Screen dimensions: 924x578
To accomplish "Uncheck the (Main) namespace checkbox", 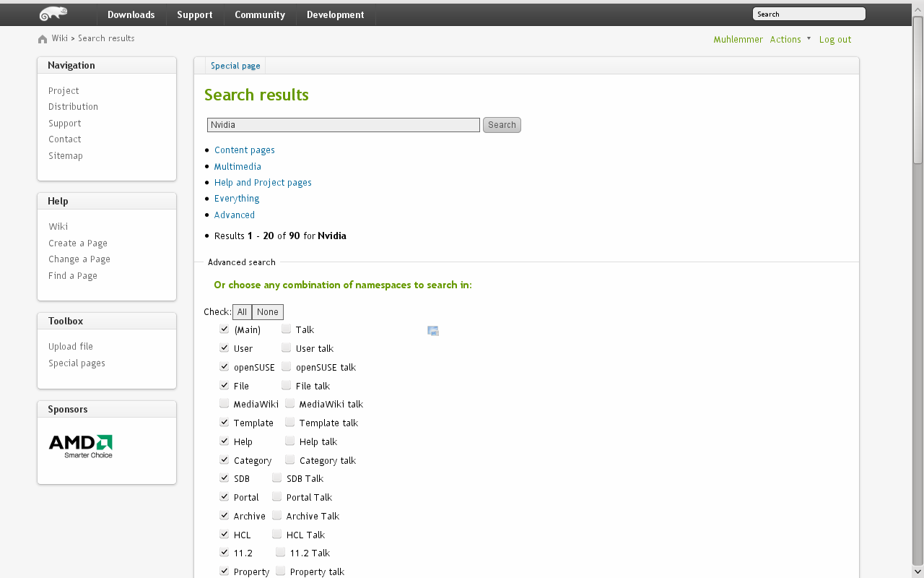I will point(225,329).
